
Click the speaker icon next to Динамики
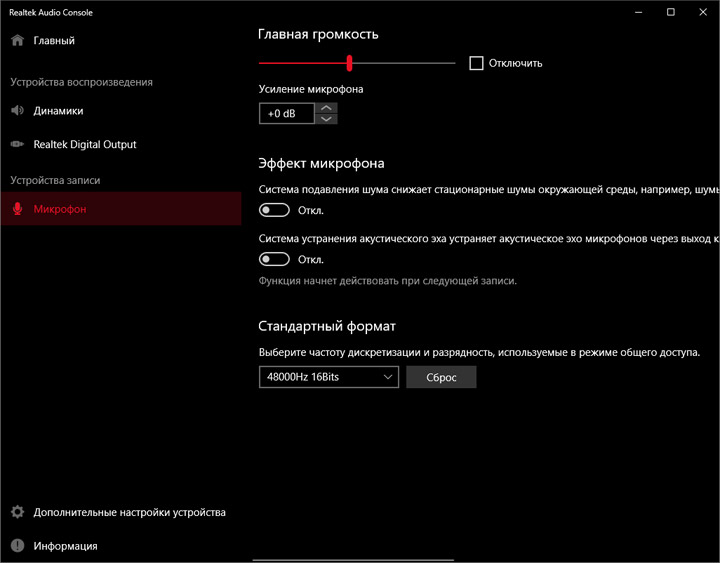coord(17,111)
